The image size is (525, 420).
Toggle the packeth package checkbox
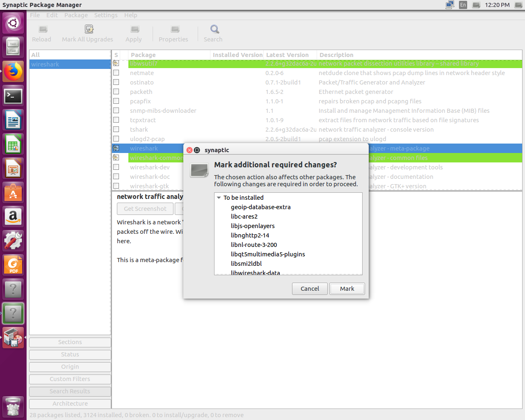[116, 92]
